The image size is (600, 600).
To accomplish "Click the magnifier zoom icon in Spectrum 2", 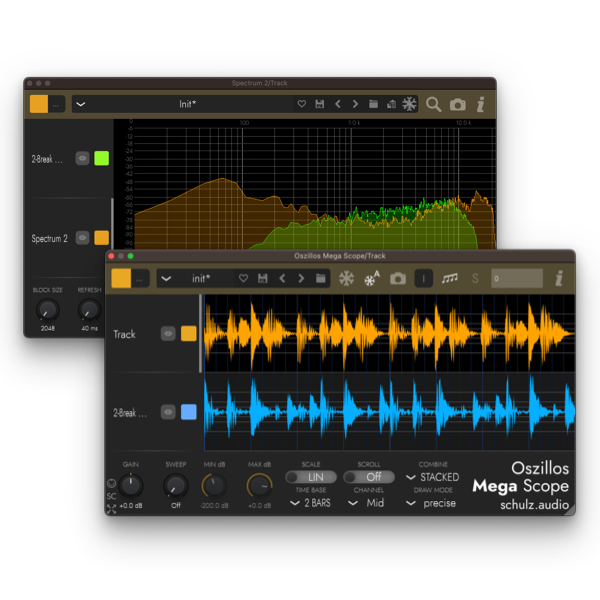I will pyautogui.click(x=433, y=104).
